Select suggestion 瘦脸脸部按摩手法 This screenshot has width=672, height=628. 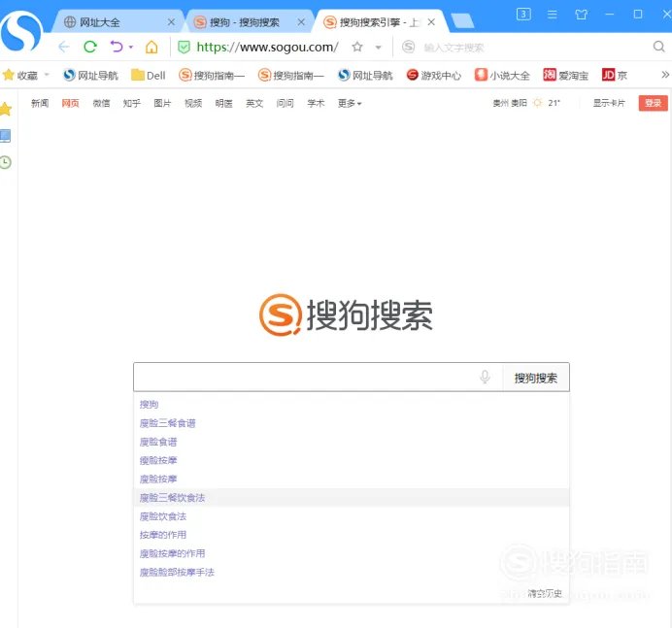point(177,572)
